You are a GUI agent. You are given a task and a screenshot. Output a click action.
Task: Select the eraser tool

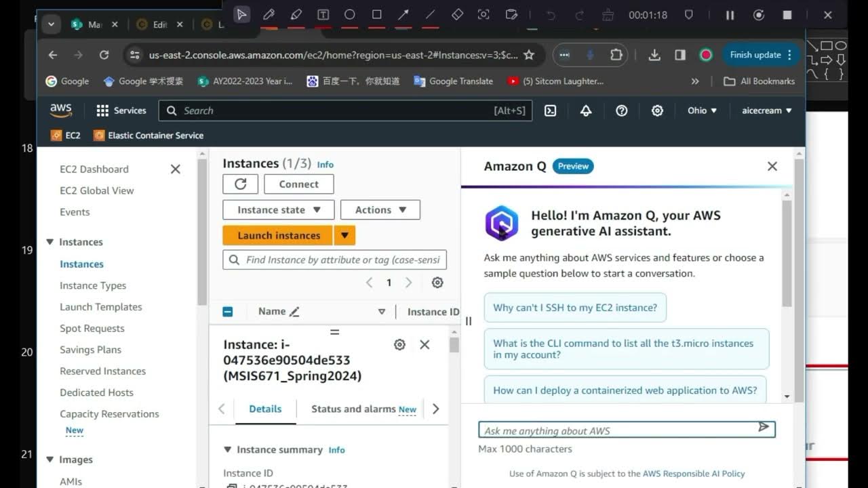pos(457,14)
